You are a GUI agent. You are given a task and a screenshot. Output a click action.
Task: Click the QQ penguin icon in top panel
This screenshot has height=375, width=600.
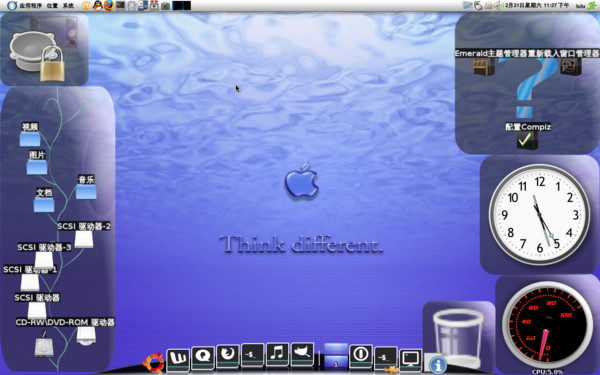[x=98, y=5]
